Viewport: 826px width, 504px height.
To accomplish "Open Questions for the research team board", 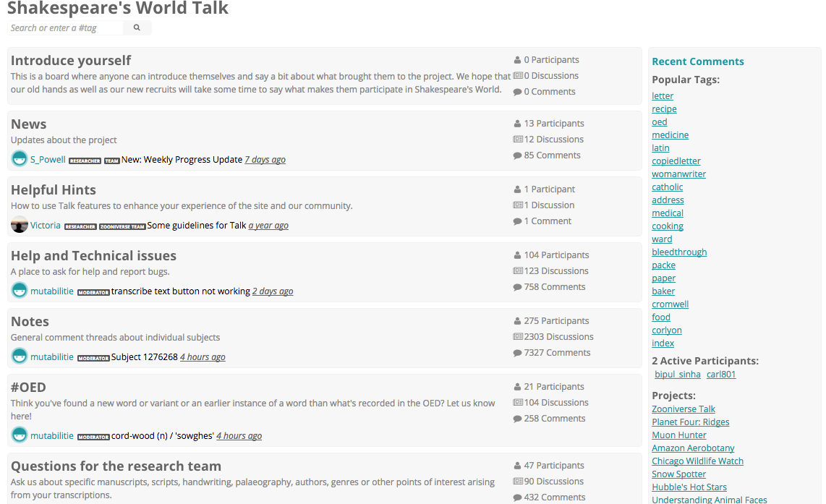I will coord(116,466).
